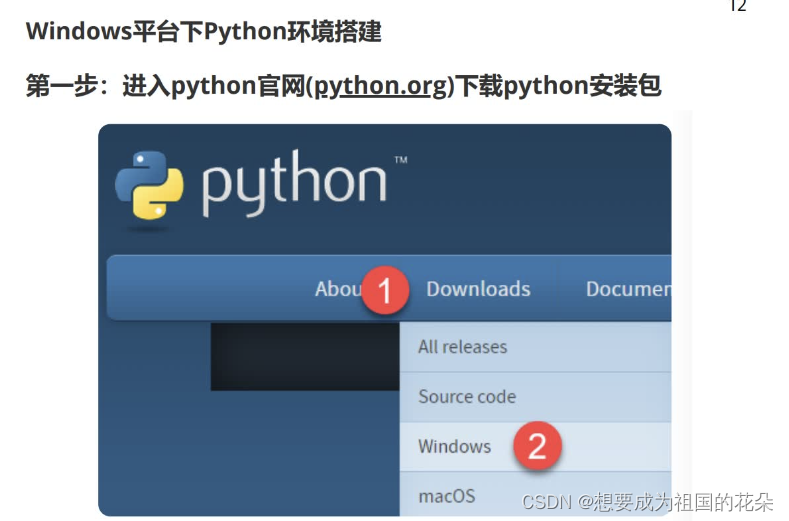
Task: Open the Documentation menu in navigation bar
Action: tap(628, 289)
